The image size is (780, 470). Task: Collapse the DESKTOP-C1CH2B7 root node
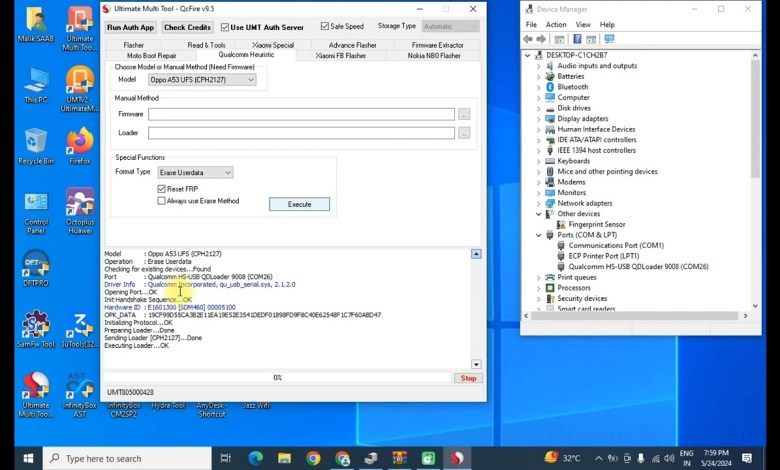[528, 55]
